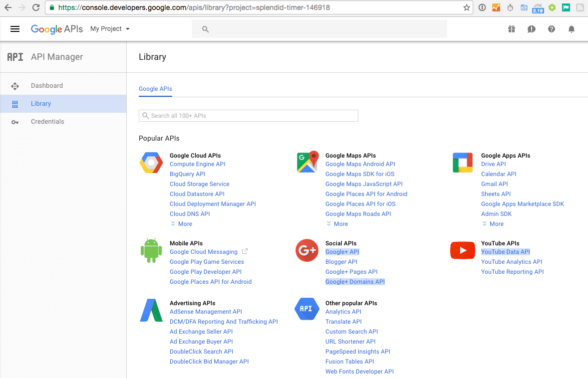This screenshot has height=378, width=588.
Task: Click the RSS feed extension icon
Action: point(580,7)
